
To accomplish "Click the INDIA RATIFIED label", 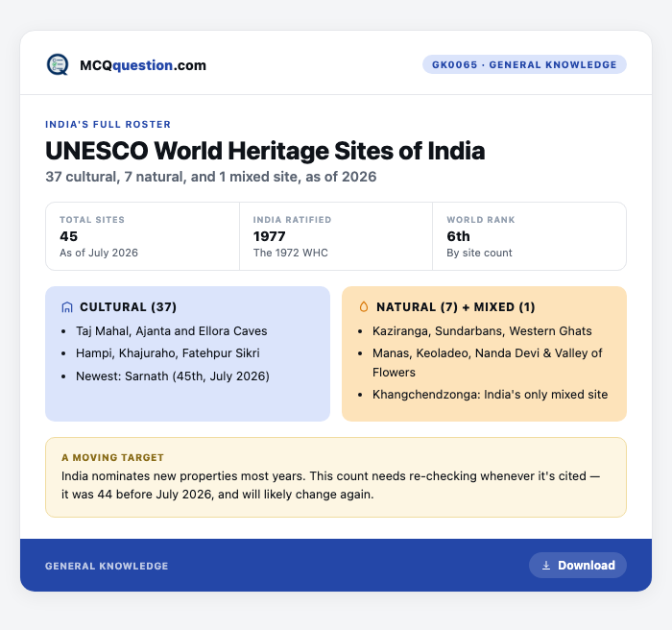I will (x=292, y=220).
